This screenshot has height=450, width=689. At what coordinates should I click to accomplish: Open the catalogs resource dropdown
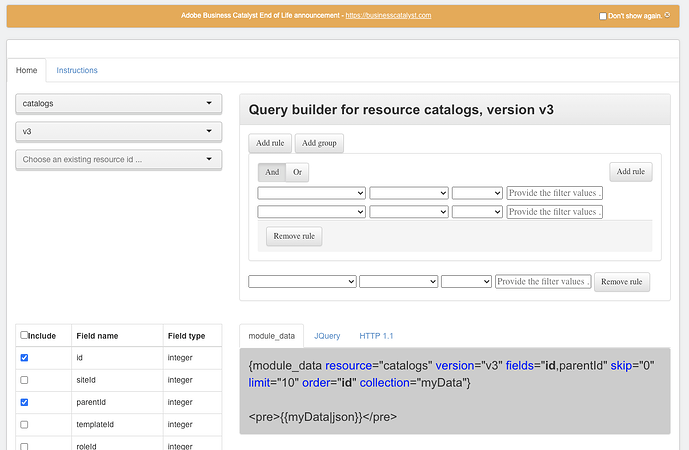pyautogui.click(x=119, y=104)
